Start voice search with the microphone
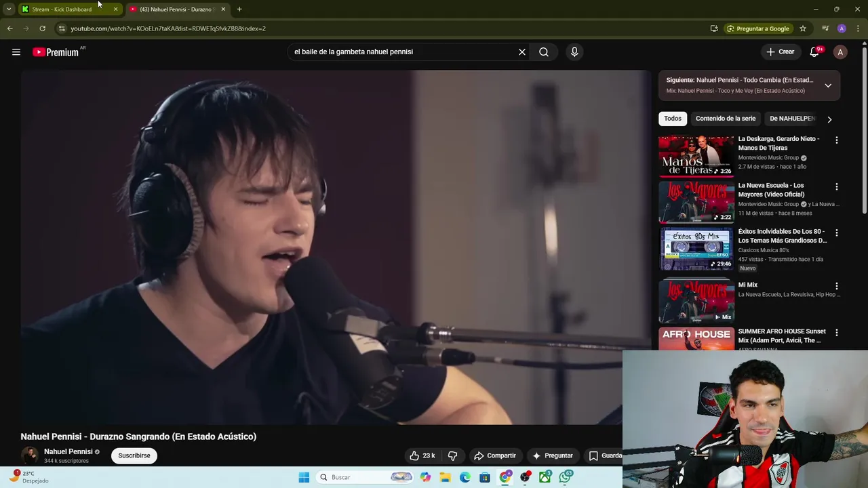 tap(574, 52)
